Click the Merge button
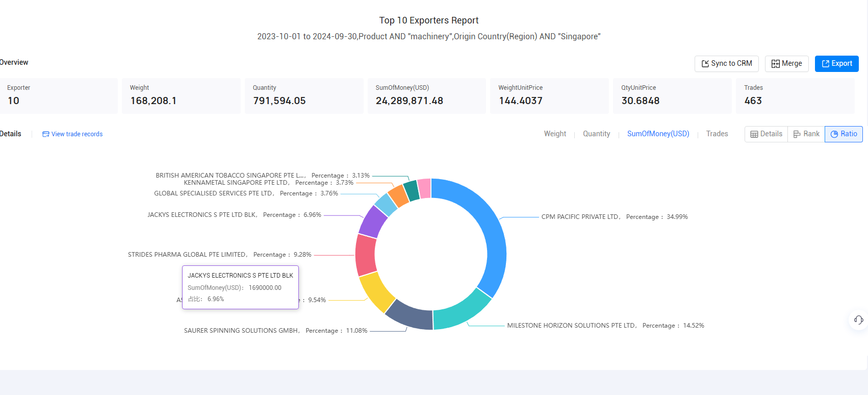This screenshot has height=395, width=868. click(786, 64)
